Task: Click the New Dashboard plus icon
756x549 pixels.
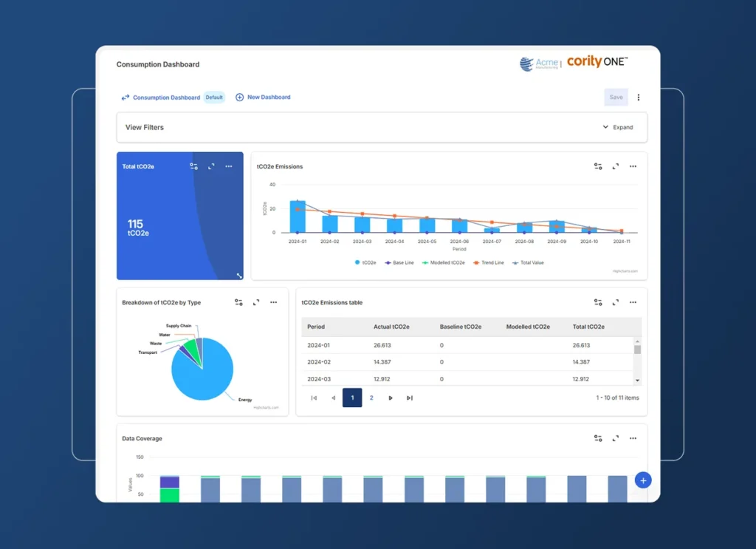Action: [x=238, y=97]
